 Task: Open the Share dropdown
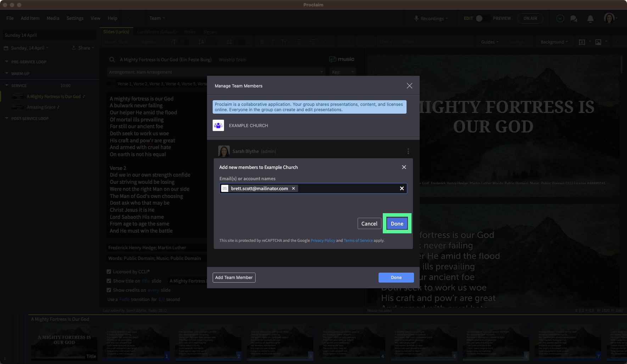(x=83, y=48)
